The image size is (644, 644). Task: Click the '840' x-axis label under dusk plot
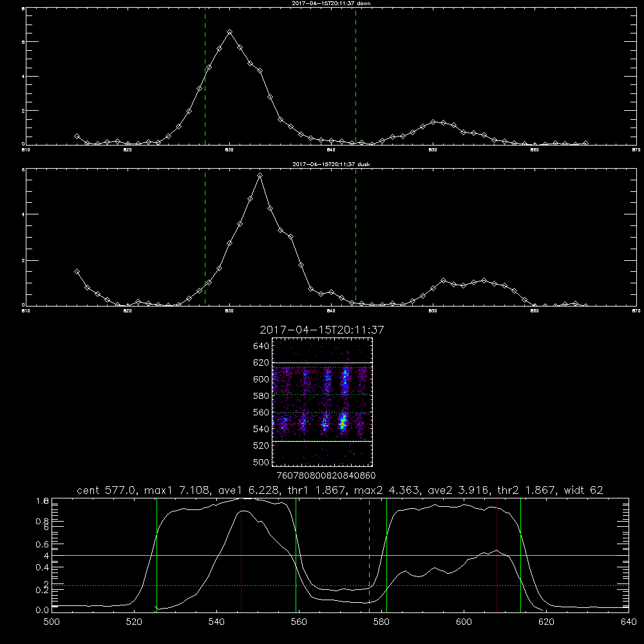tap(331, 311)
